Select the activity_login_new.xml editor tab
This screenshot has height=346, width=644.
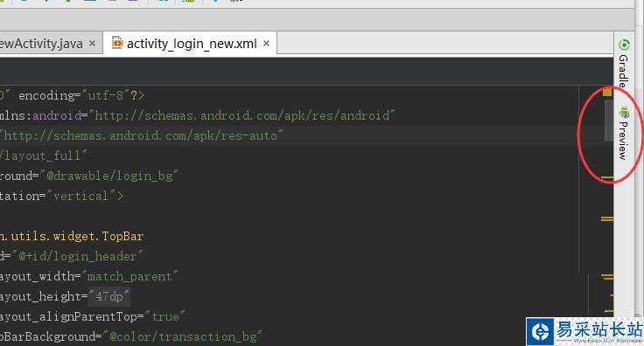point(190,43)
